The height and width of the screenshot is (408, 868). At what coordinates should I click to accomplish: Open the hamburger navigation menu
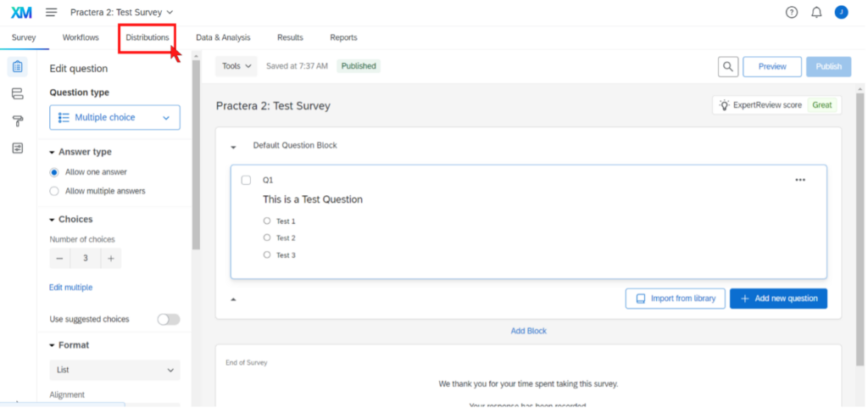[x=52, y=12]
